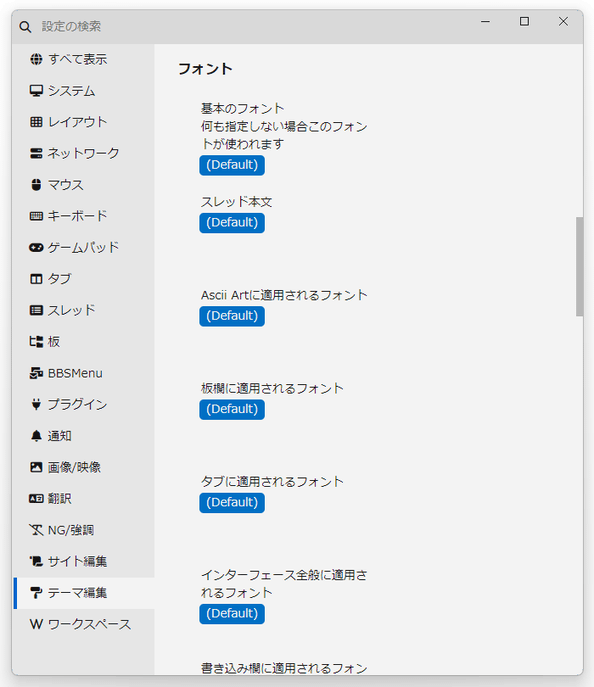Open 翻訳 settings
This screenshot has height=687, width=594.
click(84, 499)
